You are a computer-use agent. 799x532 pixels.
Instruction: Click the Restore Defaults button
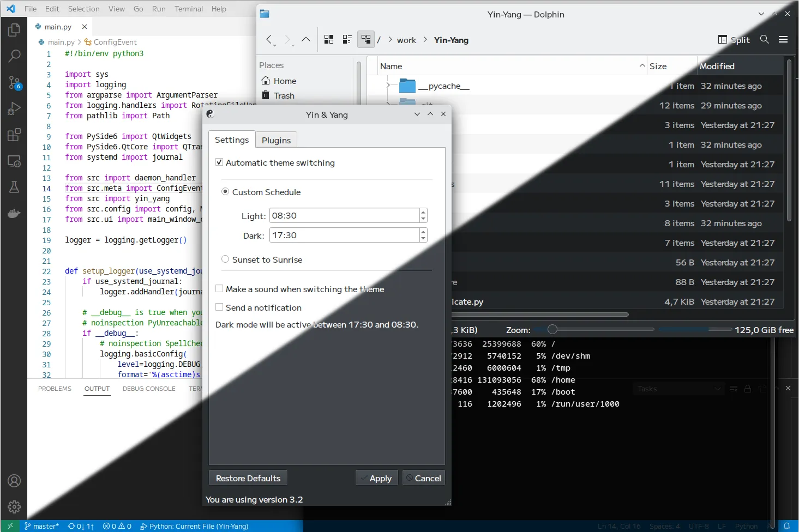click(248, 478)
